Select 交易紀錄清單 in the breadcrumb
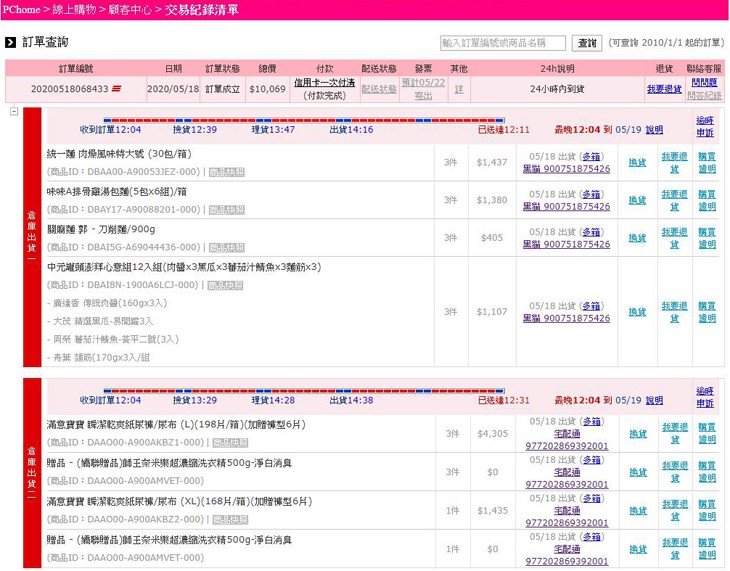The height and width of the screenshot is (571, 730). [202, 10]
